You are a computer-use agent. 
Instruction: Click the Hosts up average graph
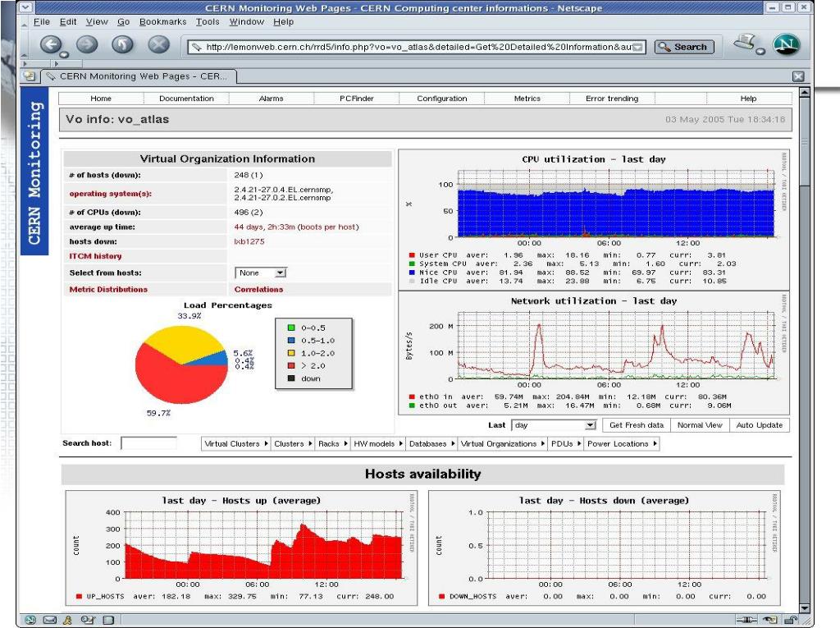(241, 548)
